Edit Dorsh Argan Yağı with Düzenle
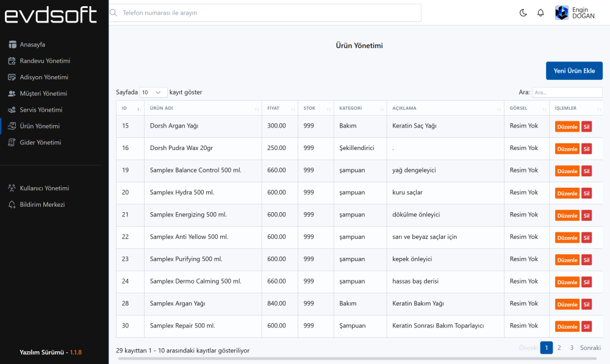Image resolution: width=610 pixels, height=364 pixels. click(567, 127)
